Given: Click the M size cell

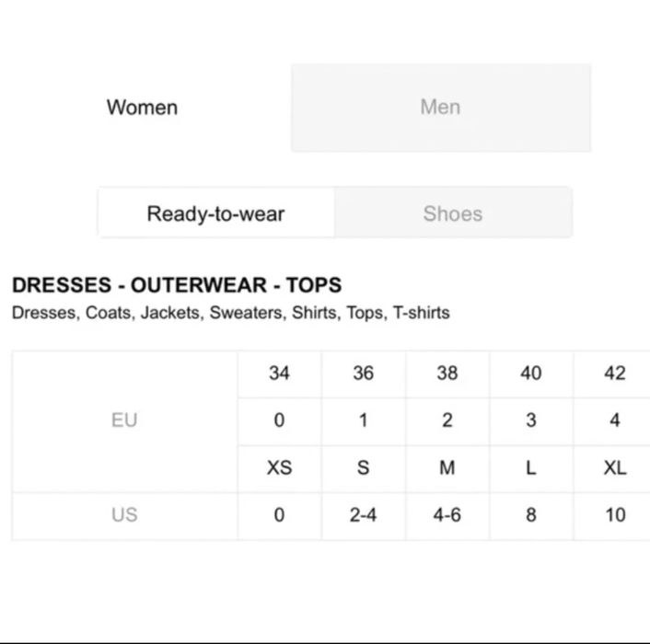Looking at the screenshot, I should (447, 468).
